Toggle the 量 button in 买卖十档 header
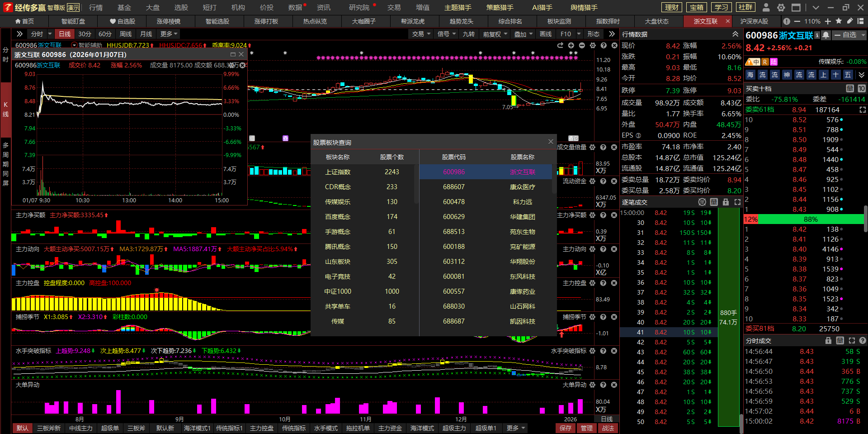Screen dimensions: 868x434 point(850,89)
